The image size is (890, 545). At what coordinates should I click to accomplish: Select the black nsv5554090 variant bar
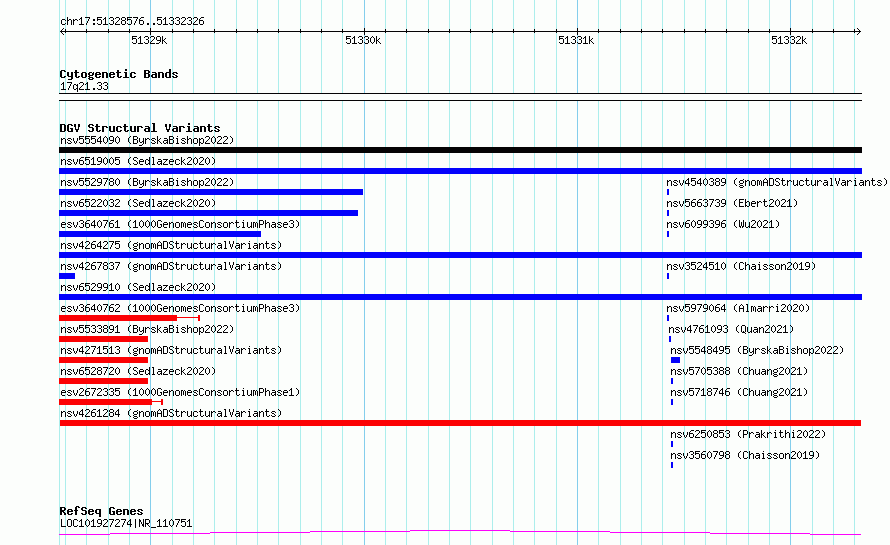(460, 150)
